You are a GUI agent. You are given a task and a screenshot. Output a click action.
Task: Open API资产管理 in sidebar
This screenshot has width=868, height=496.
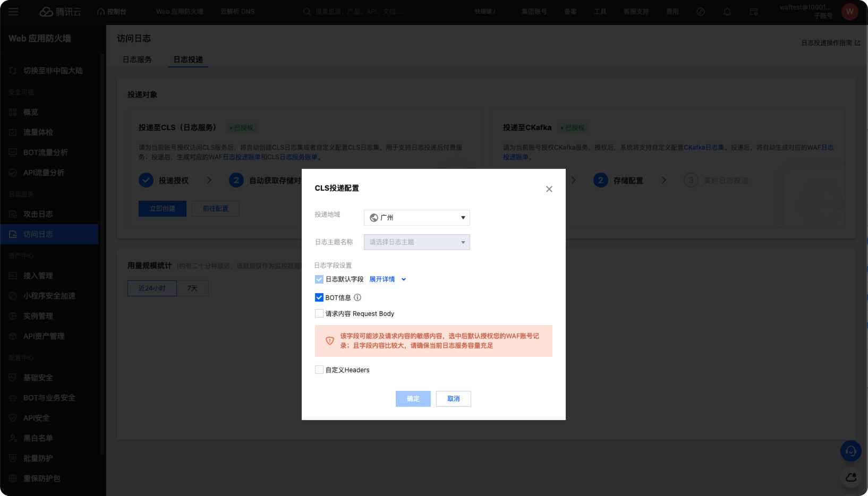coord(49,336)
